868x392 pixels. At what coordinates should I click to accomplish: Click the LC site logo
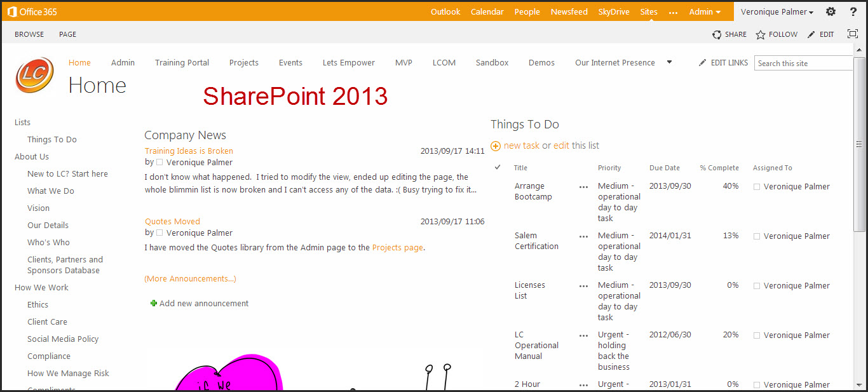coord(34,76)
